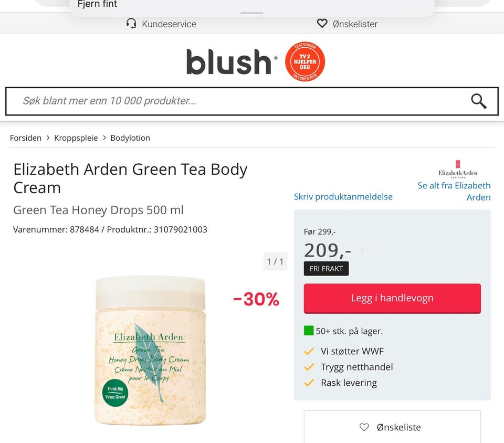Click the Ønskeliste button below the price box
The height and width of the screenshot is (443, 504).
(x=392, y=427)
